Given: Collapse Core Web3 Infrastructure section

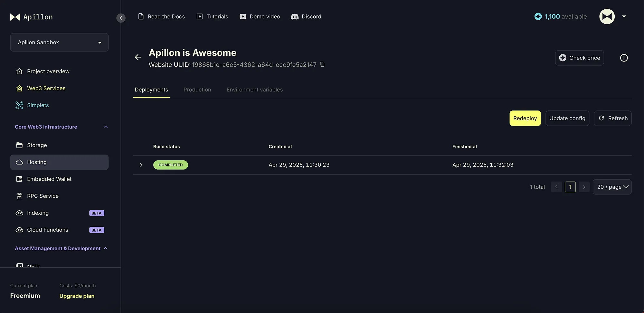Looking at the screenshot, I should [61, 127].
